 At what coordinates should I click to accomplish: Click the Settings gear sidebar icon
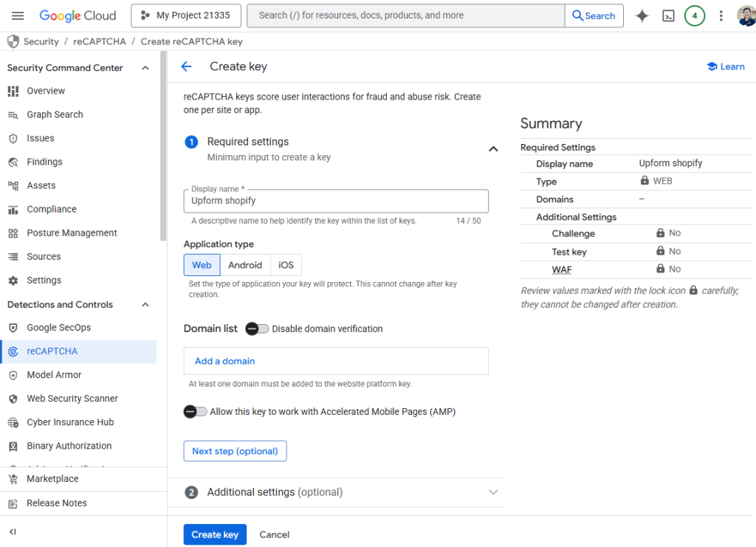13,281
